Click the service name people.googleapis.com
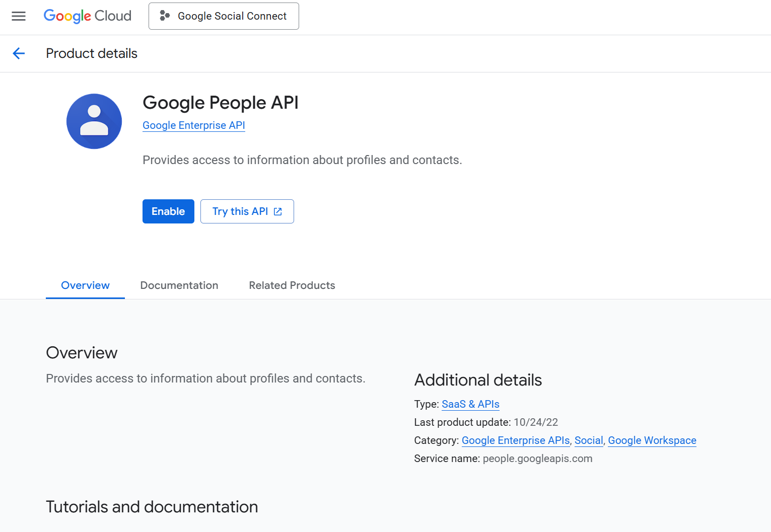 (537, 459)
